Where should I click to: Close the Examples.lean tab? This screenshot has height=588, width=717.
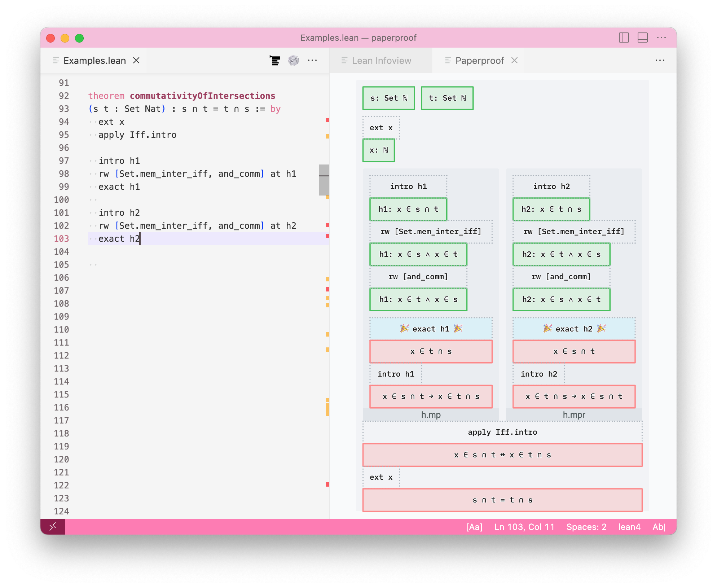136,61
